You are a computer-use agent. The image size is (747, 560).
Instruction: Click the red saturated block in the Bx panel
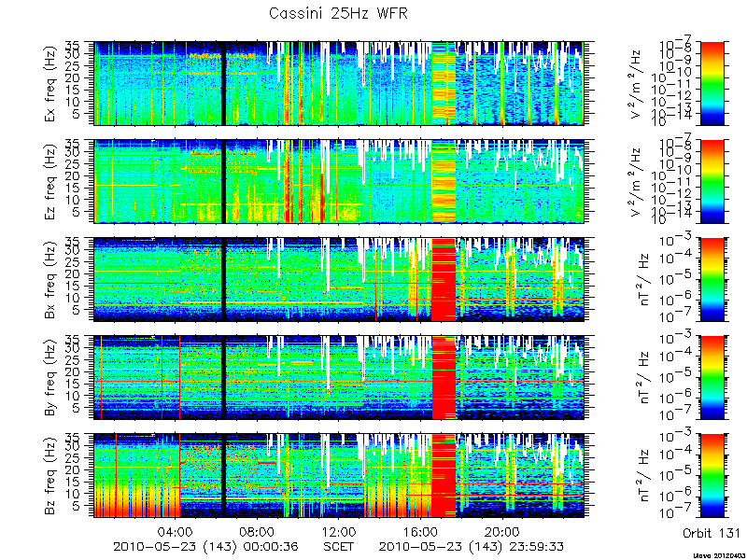click(x=444, y=279)
